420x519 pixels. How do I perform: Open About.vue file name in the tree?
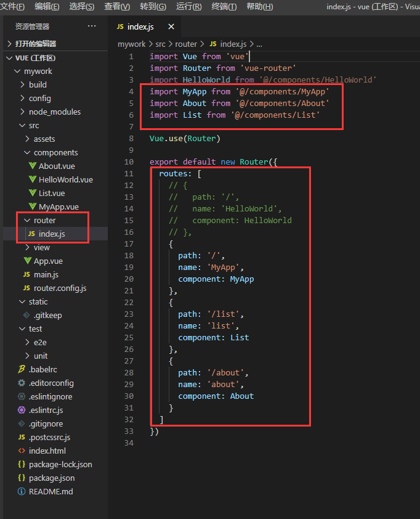point(57,166)
